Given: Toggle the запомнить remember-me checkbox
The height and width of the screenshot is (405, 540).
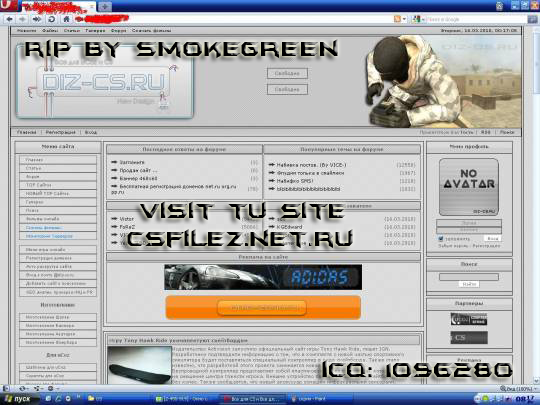Looking at the screenshot, I should pyautogui.click(x=440, y=238).
